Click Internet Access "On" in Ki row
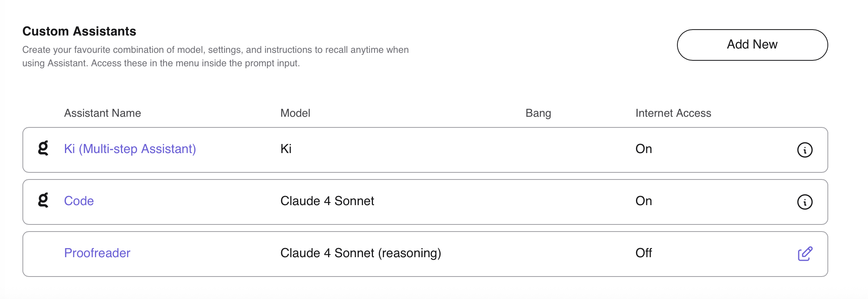Screen dimensions: 868x299 click(x=644, y=149)
